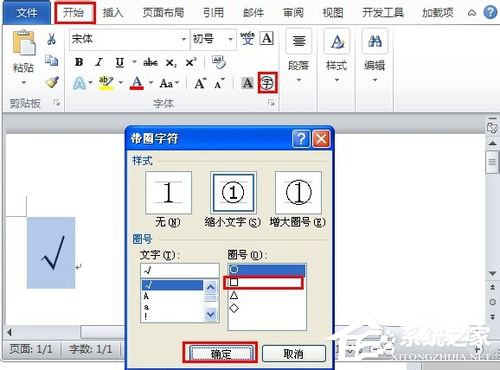Viewport: 500px width, 370px height.
Task: Switch to the Review tab
Action: pyautogui.click(x=293, y=13)
